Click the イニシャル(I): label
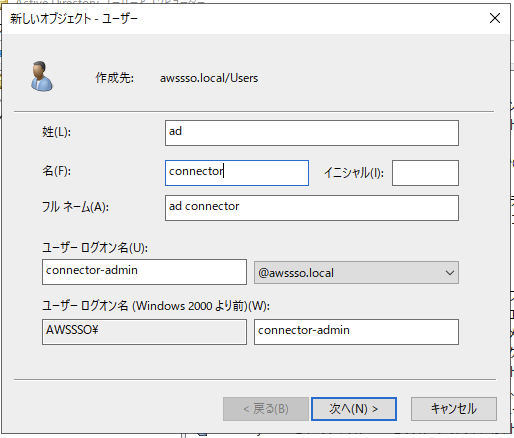 (354, 173)
